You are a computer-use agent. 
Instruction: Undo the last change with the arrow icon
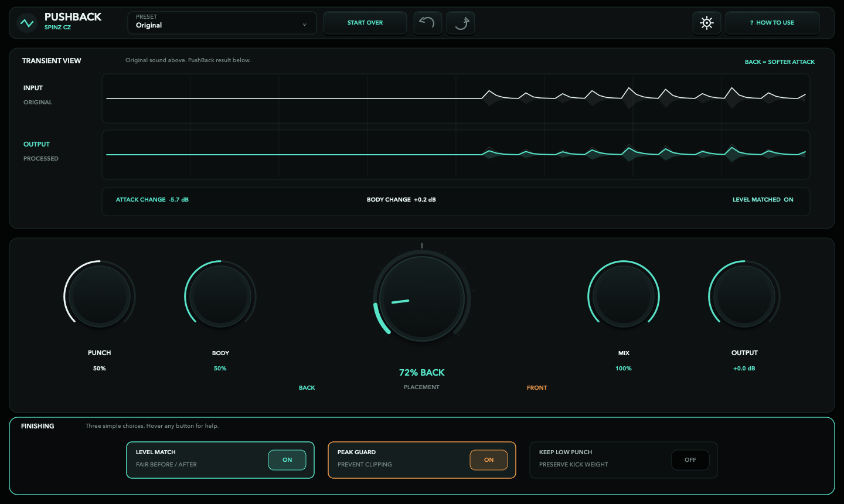(428, 23)
